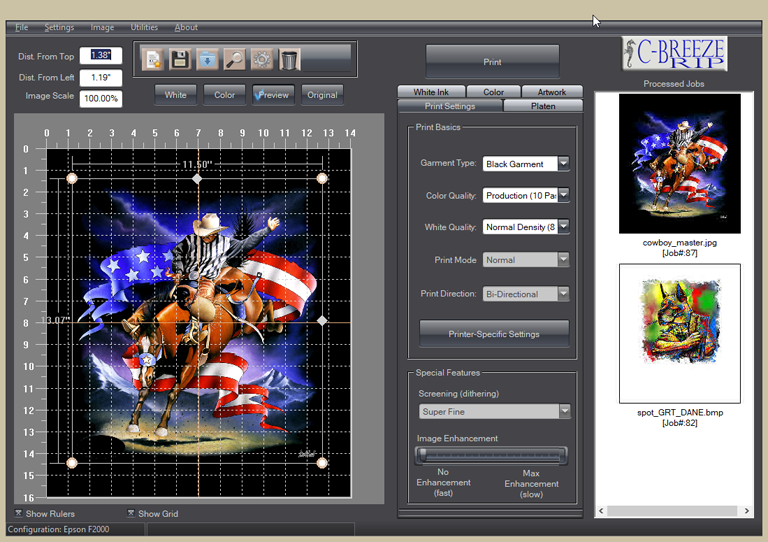Switch to the Artwork tab
This screenshot has height=542, width=768.
coord(552,92)
